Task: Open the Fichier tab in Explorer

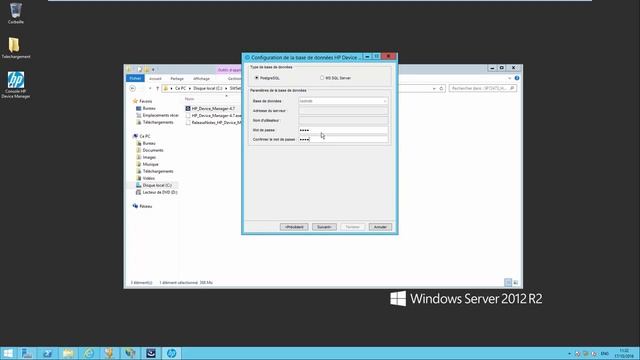Action: click(x=135, y=78)
